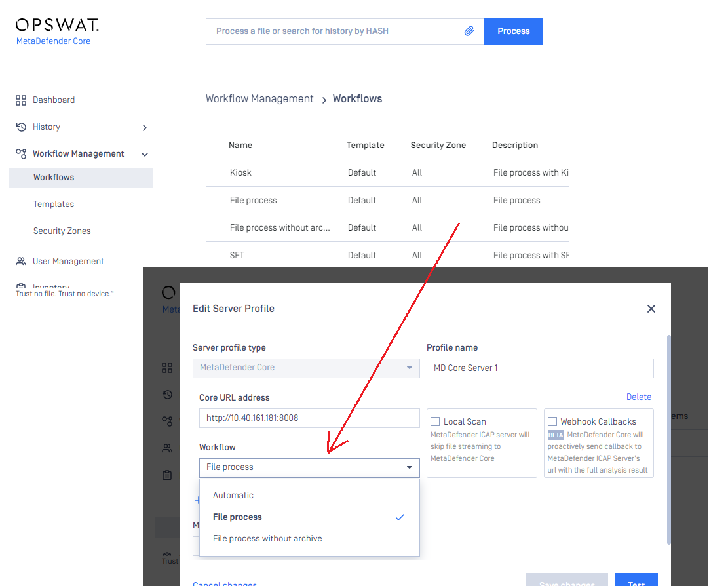This screenshot has width=709, height=588.
Task: Go to Dashboard in the sidebar
Action: (x=54, y=100)
